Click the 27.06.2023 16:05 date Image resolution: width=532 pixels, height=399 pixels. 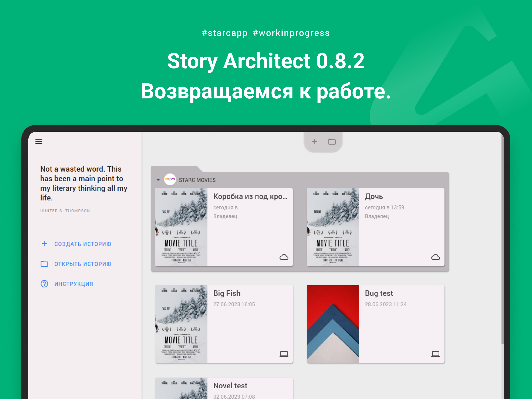click(234, 304)
